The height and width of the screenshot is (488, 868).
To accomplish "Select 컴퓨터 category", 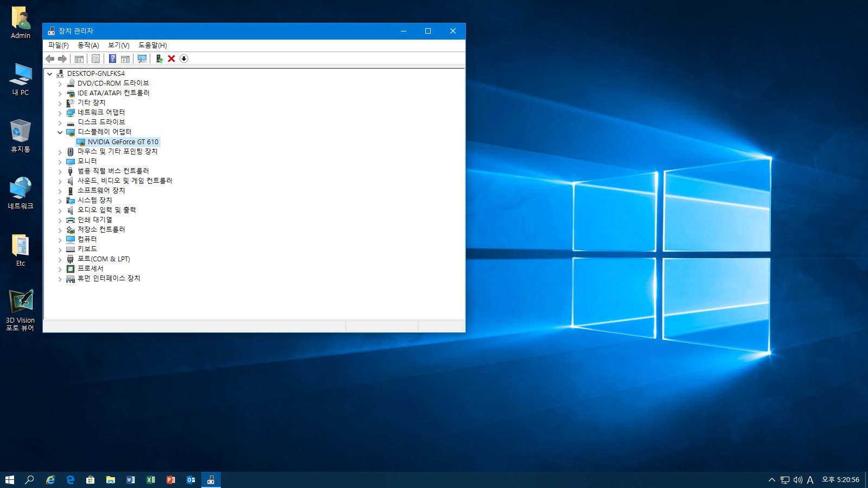I will point(87,240).
